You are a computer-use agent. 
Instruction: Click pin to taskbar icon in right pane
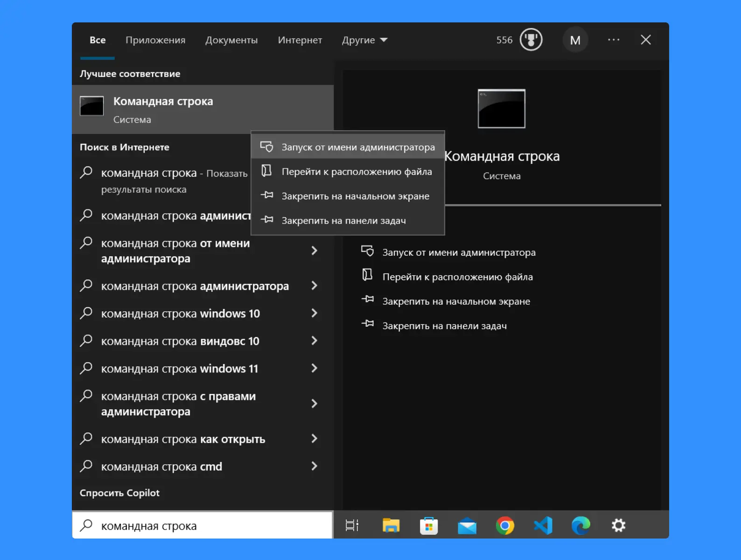368,323
